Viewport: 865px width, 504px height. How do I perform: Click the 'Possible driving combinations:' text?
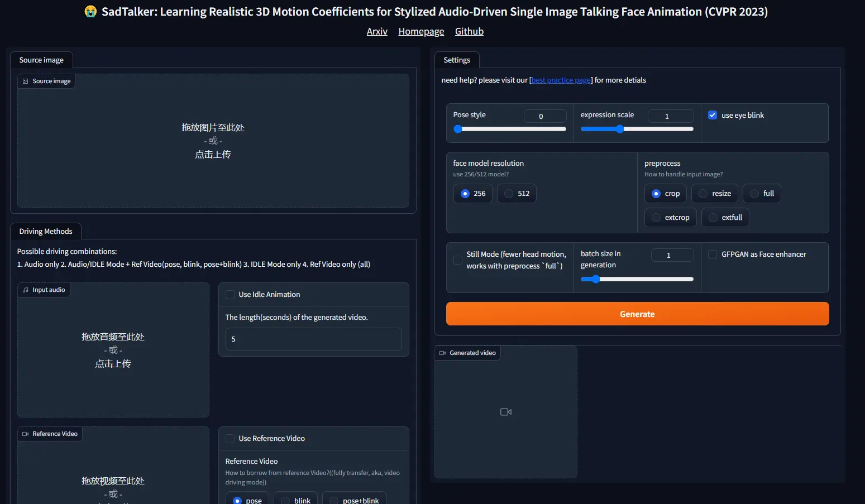[x=67, y=251]
